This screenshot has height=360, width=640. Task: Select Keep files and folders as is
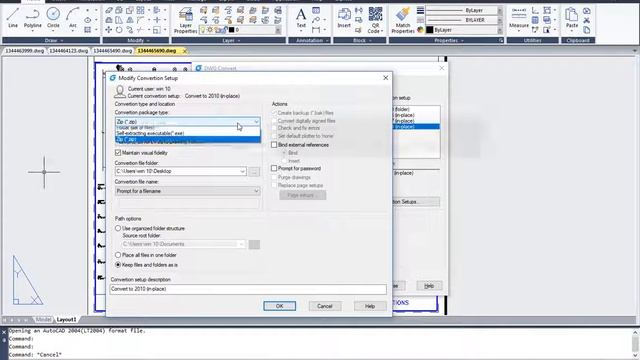(x=118, y=265)
